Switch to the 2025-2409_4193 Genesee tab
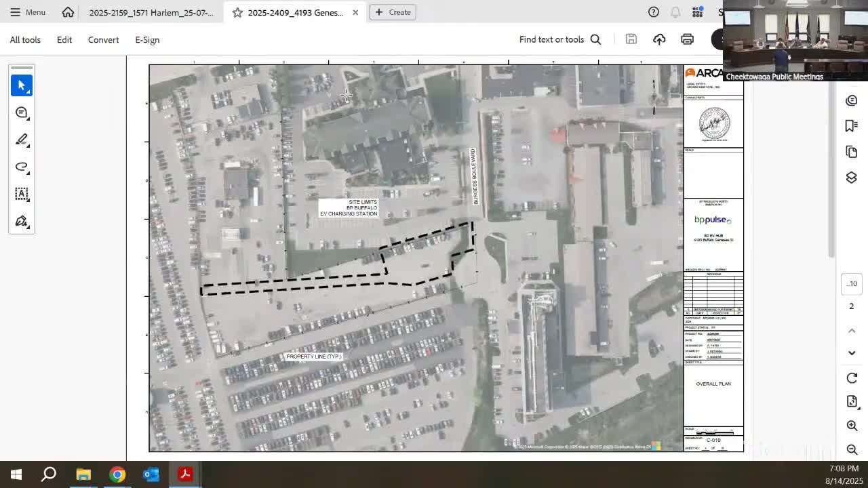868x488 pixels. tap(295, 12)
